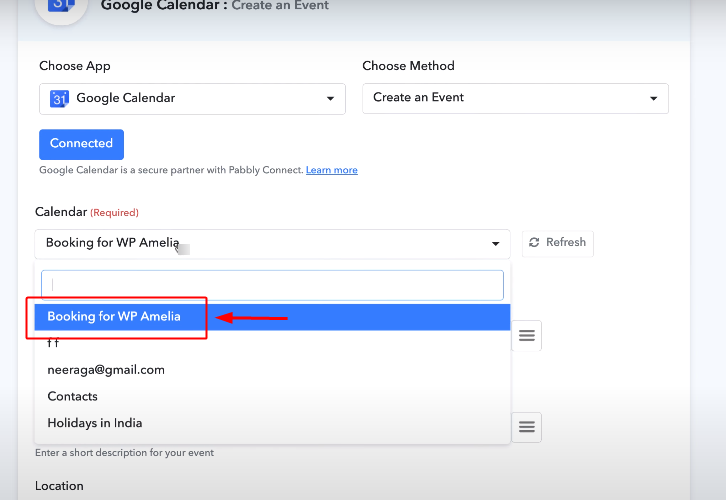726x500 pixels.
Task: Open the Choose Method Create an Event dropdown
Action: [x=515, y=98]
